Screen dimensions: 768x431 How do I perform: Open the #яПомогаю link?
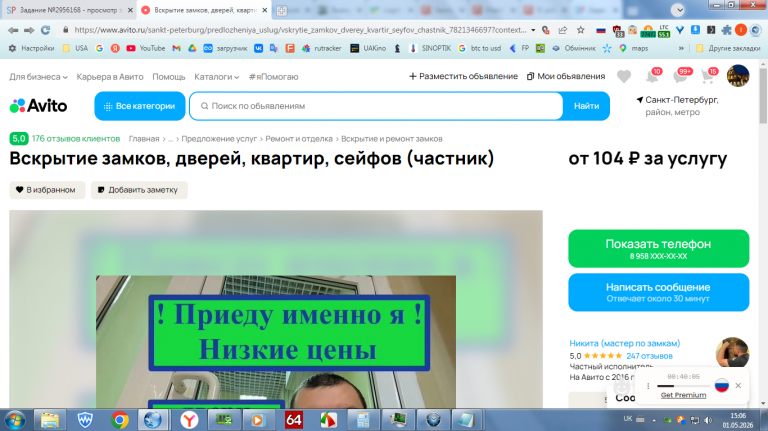(273, 77)
